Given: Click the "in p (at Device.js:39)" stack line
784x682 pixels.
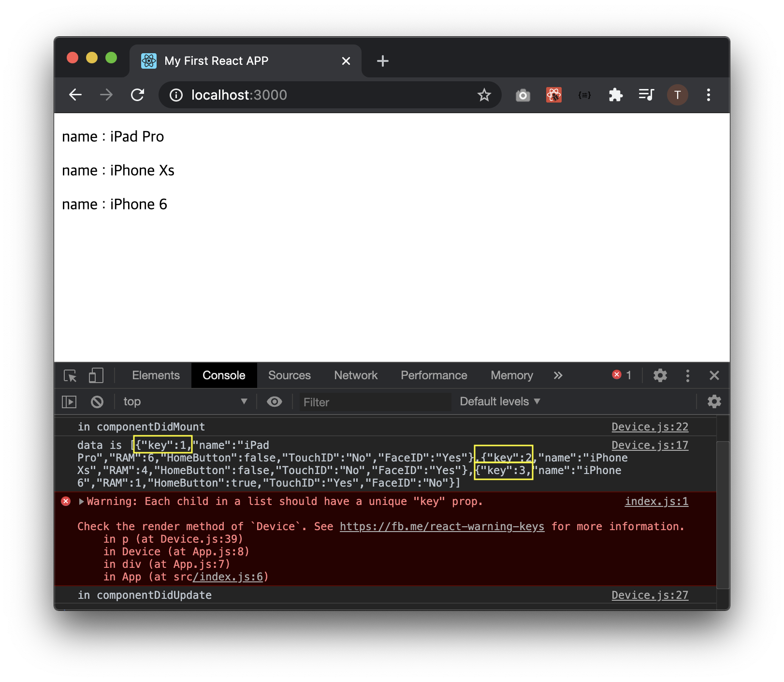Looking at the screenshot, I should (x=173, y=539).
